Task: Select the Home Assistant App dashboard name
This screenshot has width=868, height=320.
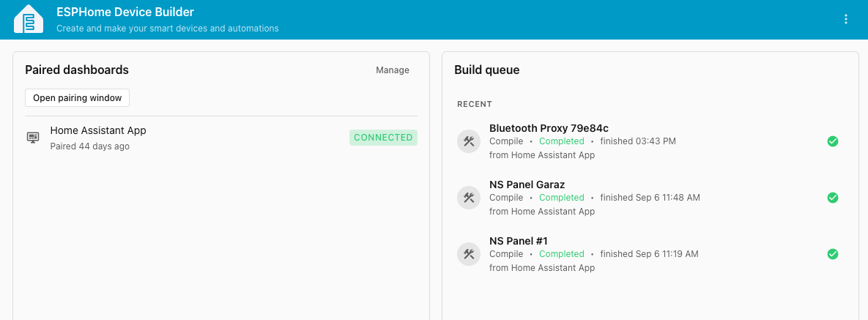Action: point(98,130)
